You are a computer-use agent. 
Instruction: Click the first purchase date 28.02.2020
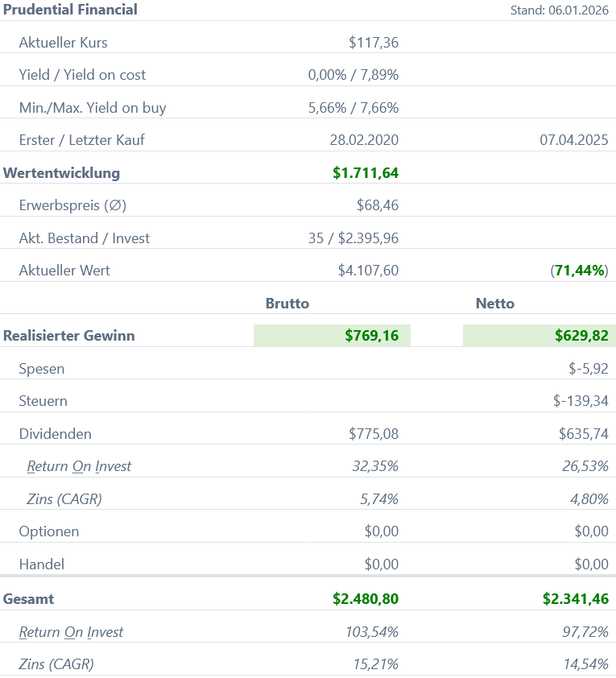(x=364, y=140)
